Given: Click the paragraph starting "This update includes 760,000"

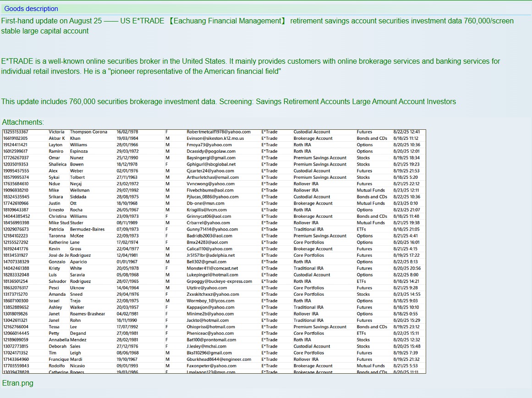Looking at the screenshot, I should [228, 102].
